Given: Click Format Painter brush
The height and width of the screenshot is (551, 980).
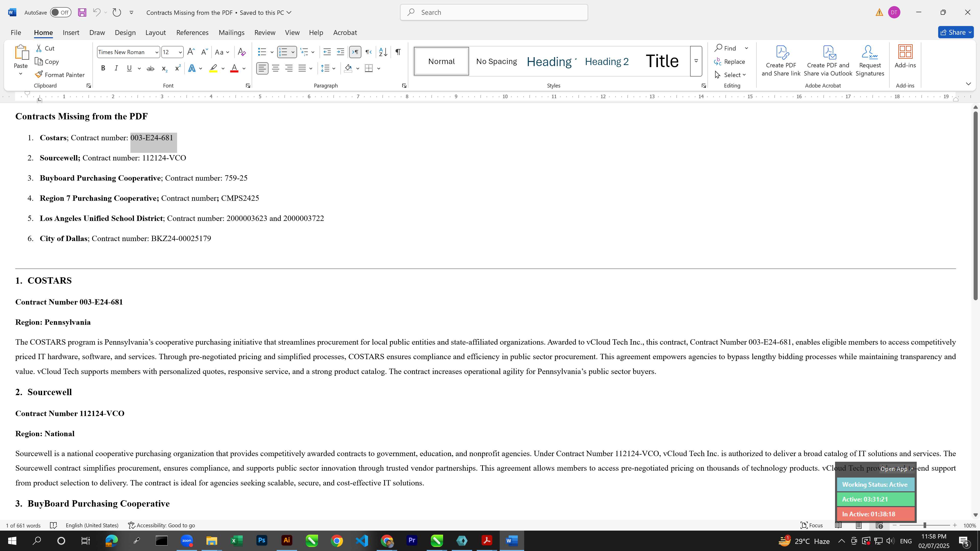Looking at the screenshot, I should (60, 75).
